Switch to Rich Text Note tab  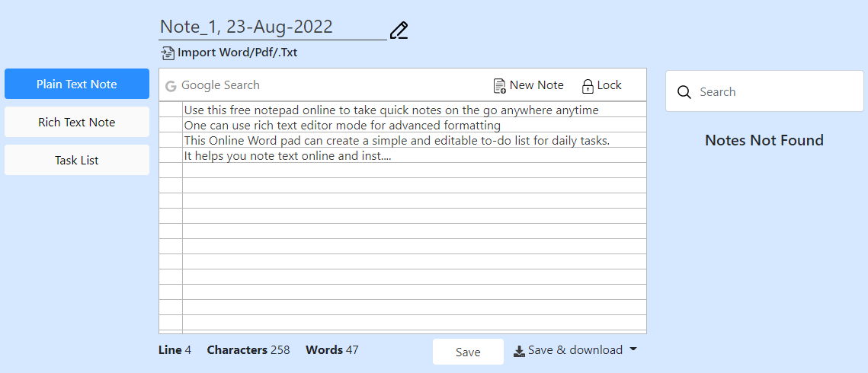(x=77, y=123)
